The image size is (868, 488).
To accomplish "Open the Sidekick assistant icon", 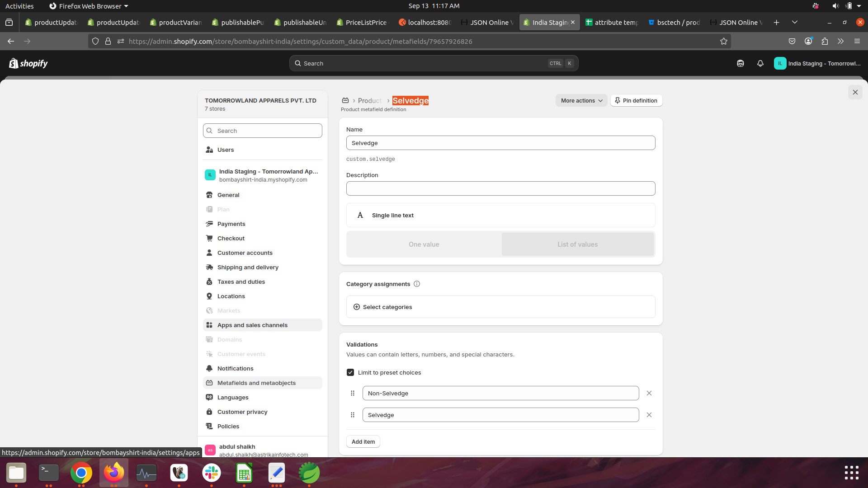I will click(x=741, y=64).
